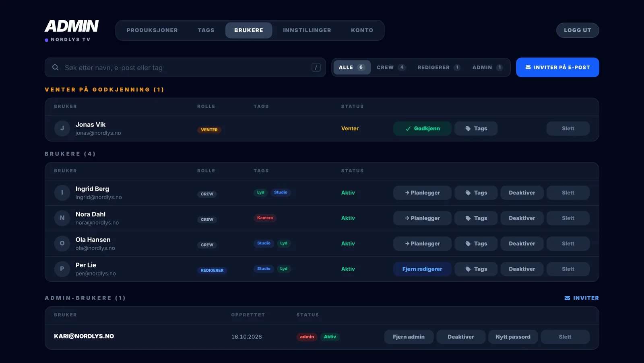The width and height of the screenshot is (644, 363).
Task: Click the slash shortcut badge in search
Action: [316, 68]
